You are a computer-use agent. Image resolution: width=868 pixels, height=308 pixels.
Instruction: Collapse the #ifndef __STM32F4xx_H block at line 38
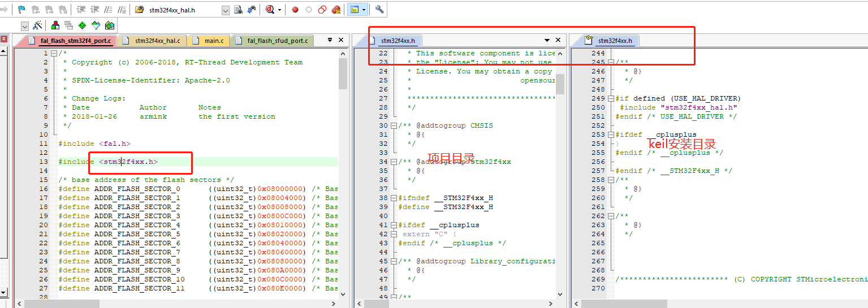tap(393, 198)
